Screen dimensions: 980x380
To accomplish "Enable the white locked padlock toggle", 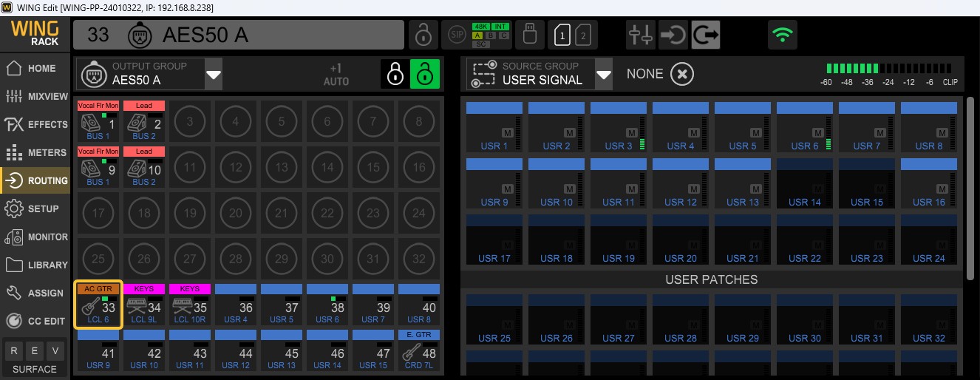I will (x=395, y=74).
